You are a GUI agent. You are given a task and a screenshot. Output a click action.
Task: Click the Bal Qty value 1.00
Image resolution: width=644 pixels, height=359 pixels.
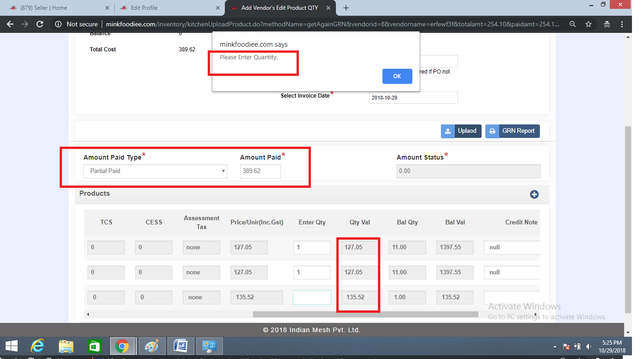408,297
